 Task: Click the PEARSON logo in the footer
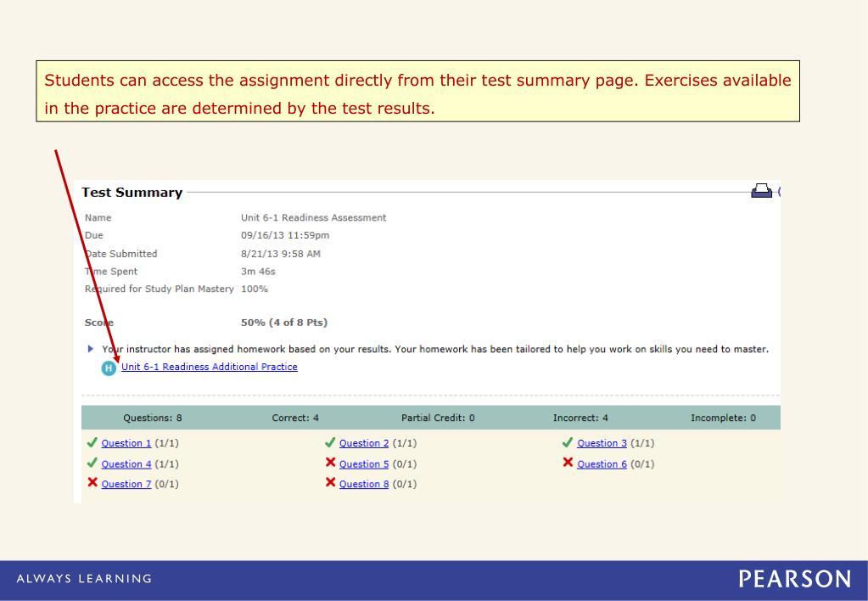click(795, 580)
